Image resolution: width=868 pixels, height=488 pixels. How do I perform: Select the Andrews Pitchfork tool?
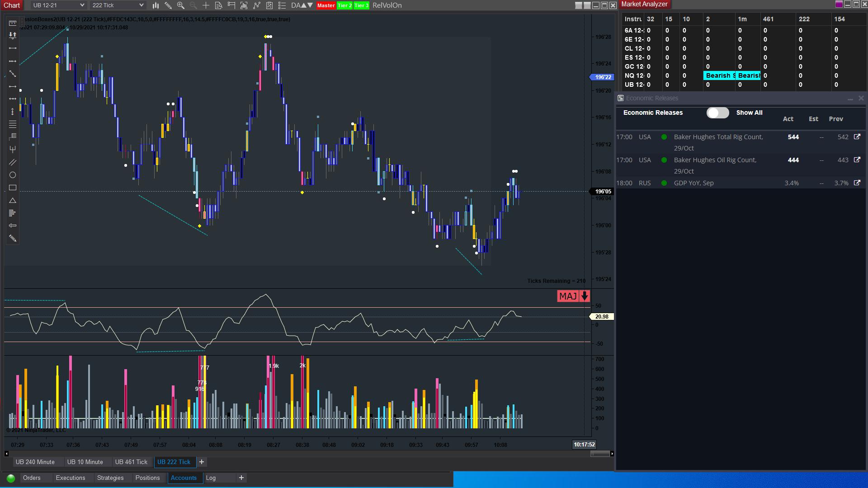[13, 149]
